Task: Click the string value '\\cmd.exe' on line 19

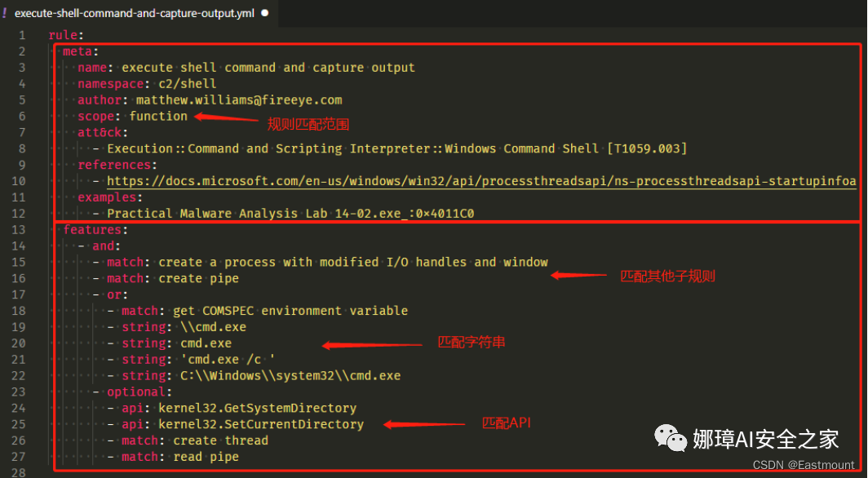Action: [x=213, y=327]
